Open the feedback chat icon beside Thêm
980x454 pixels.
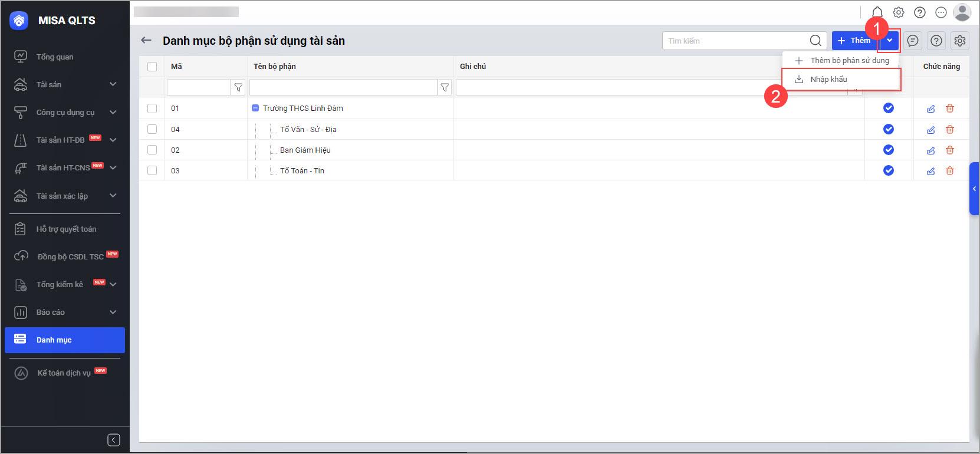tap(913, 41)
